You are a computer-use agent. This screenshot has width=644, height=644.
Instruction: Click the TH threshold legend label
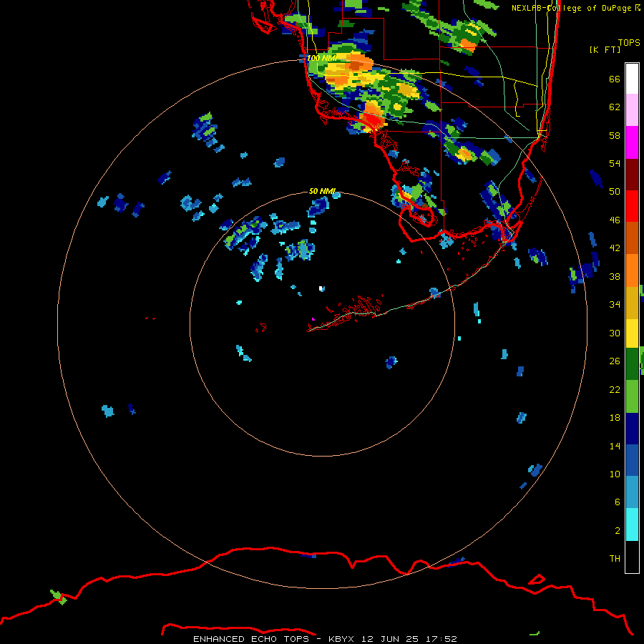[x=615, y=559]
